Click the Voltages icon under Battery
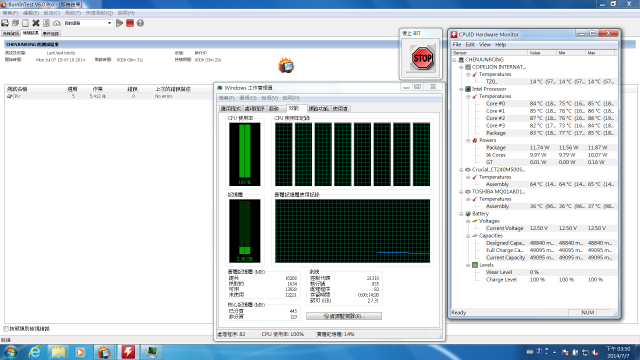This screenshot has width=640, height=360. pyautogui.click(x=475, y=221)
